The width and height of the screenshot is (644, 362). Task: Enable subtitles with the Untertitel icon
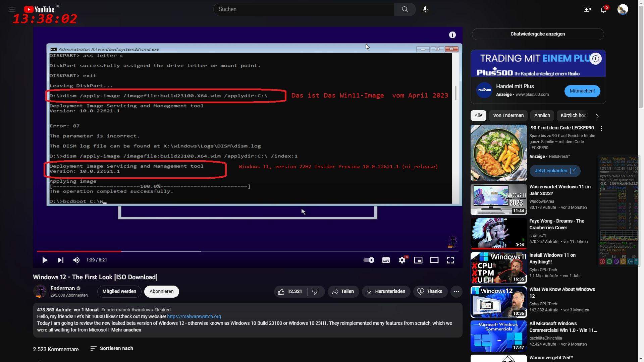(386, 260)
